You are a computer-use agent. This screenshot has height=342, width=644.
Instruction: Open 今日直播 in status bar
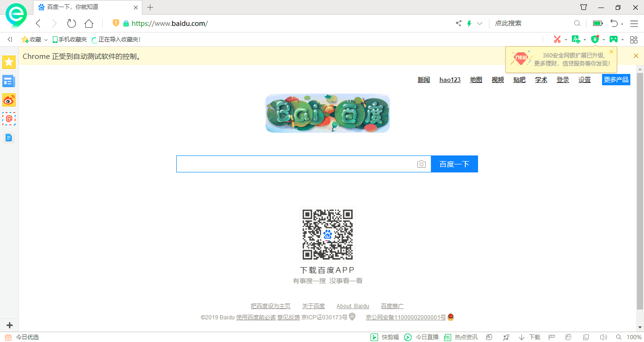click(421, 337)
